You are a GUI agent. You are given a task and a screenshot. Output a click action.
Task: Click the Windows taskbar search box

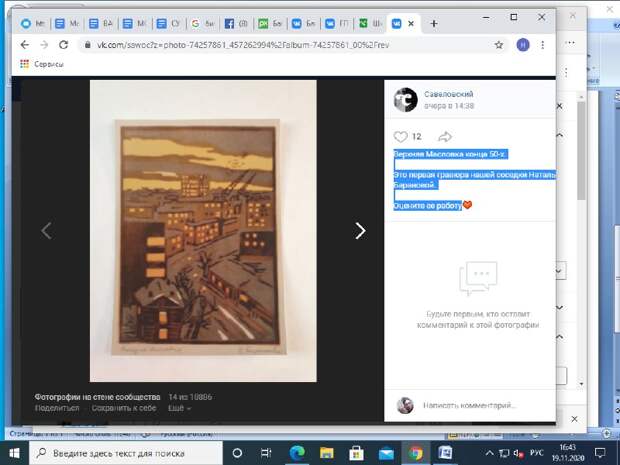click(126, 453)
